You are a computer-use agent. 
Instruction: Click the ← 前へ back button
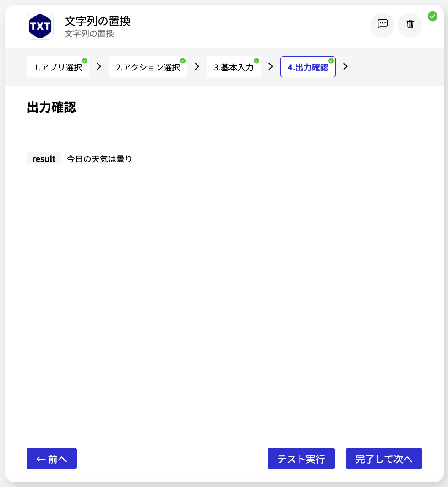[52, 459]
